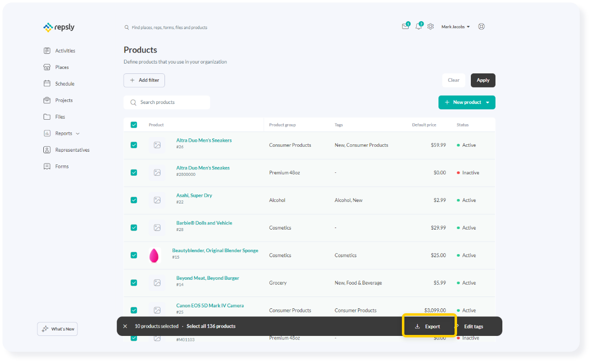Open Beautyblender, Original Blender Sponge link
The width and height of the screenshot is (592, 364).
(215, 251)
